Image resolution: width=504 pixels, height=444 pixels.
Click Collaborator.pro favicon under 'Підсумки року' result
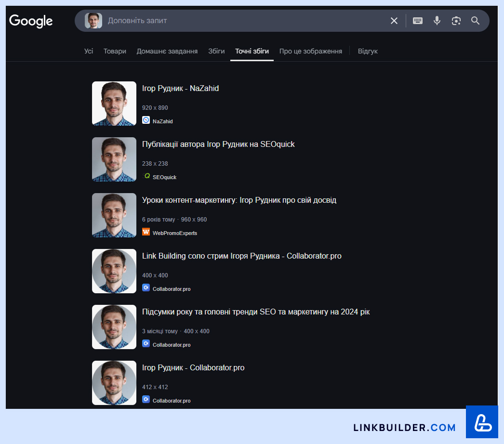click(146, 344)
